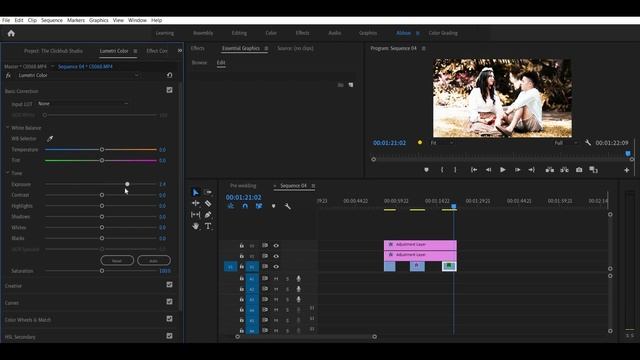Pick the WB Selector eyedropper
The image size is (640, 360).
coord(50,139)
